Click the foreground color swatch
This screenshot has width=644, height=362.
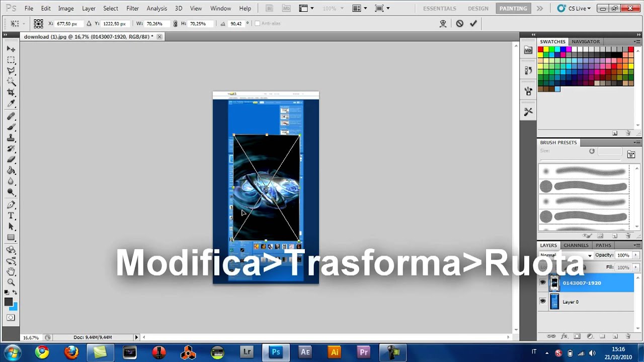(9, 302)
